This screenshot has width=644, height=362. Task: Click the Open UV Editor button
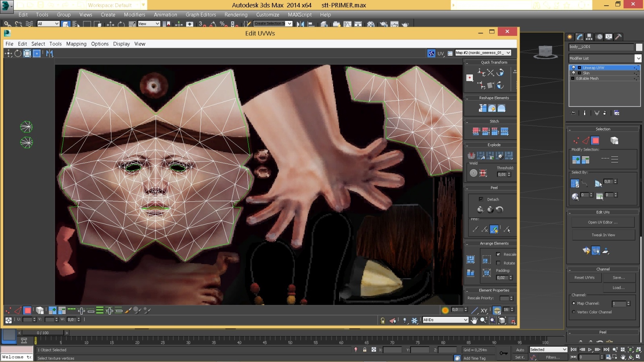[x=603, y=222]
